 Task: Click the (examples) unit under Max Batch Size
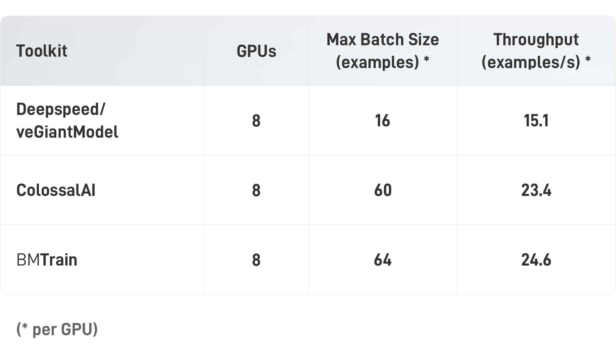tap(377, 62)
